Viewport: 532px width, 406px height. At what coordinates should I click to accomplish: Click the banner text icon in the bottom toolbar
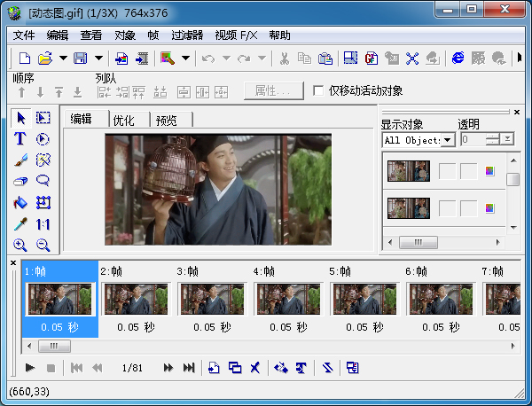[x=301, y=367]
